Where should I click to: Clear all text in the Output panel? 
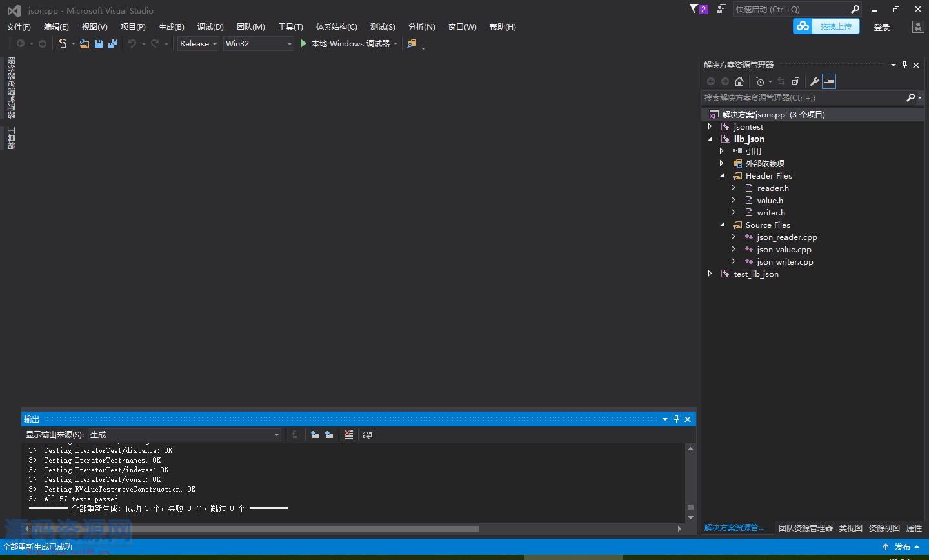349,435
